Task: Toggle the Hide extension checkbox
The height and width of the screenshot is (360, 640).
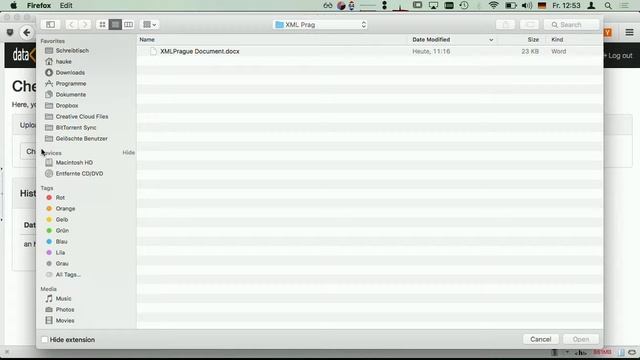Action: [45, 340]
